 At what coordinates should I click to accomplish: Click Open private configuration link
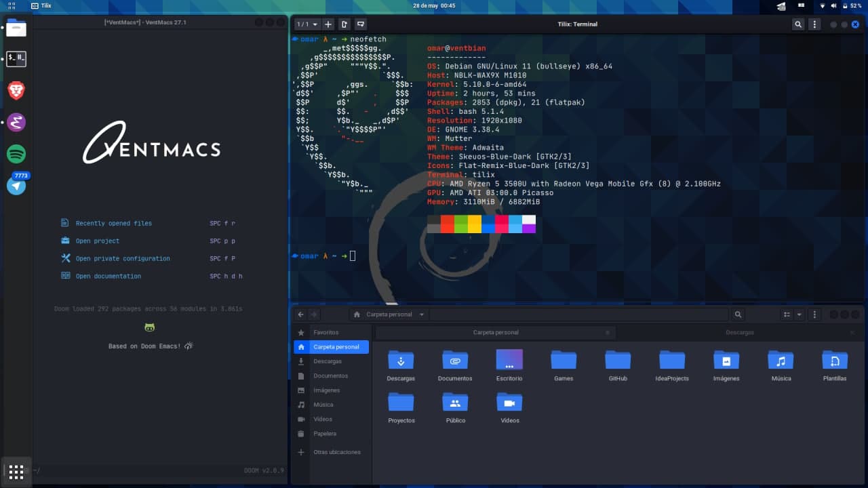[122, 258]
